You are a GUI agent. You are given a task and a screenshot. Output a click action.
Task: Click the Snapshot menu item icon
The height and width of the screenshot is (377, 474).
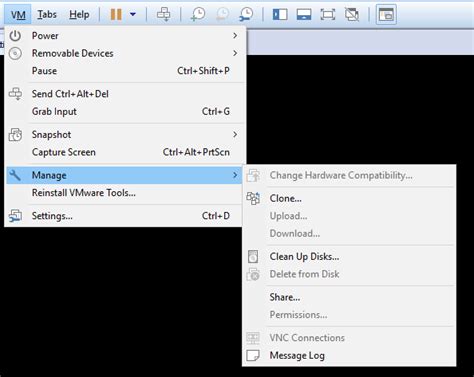[x=15, y=134]
